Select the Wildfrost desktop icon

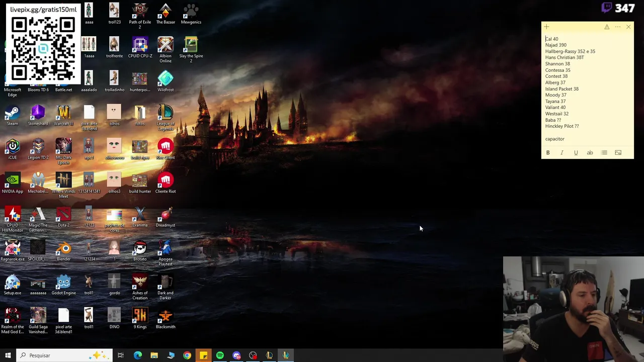[x=166, y=81]
